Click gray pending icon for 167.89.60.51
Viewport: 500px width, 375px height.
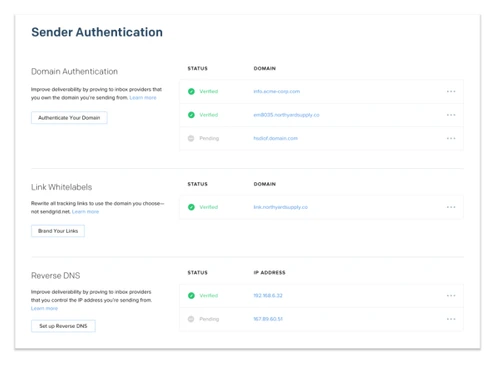[191, 319]
